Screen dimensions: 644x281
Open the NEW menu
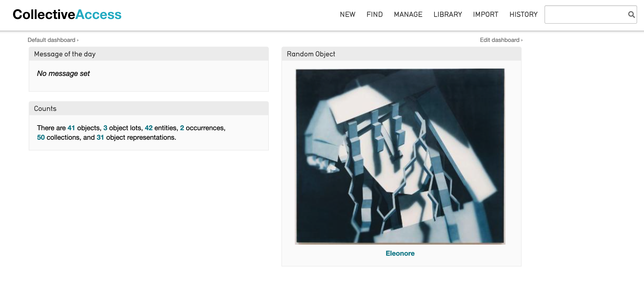[x=348, y=14]
